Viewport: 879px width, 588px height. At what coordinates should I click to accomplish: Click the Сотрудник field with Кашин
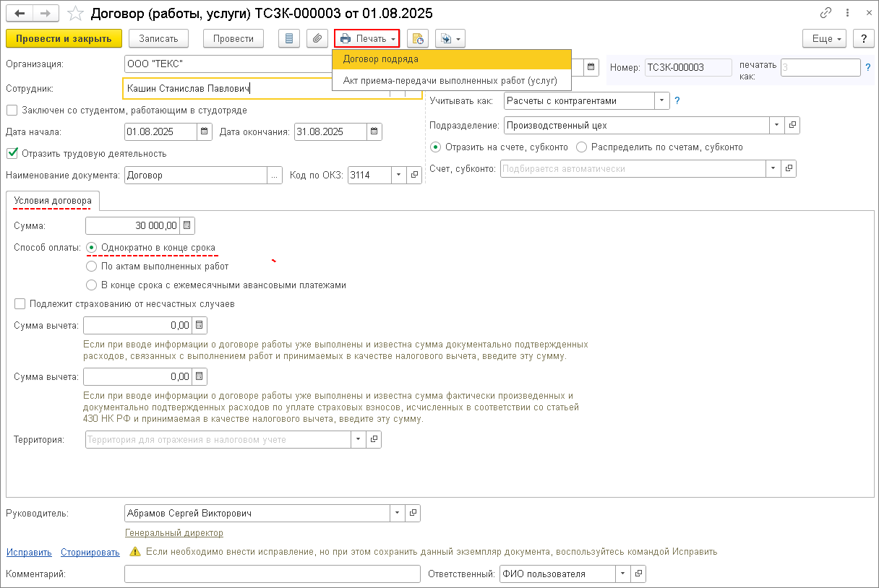[257, 88]
